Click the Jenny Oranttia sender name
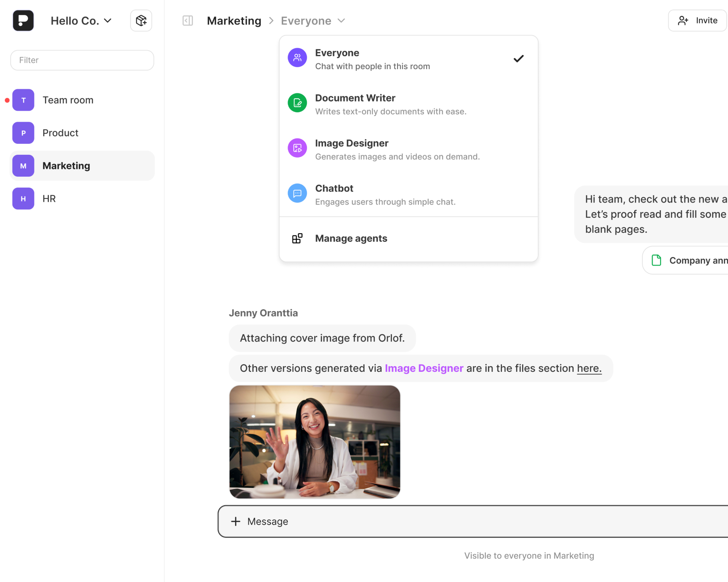728x582 pixels. 263,313
